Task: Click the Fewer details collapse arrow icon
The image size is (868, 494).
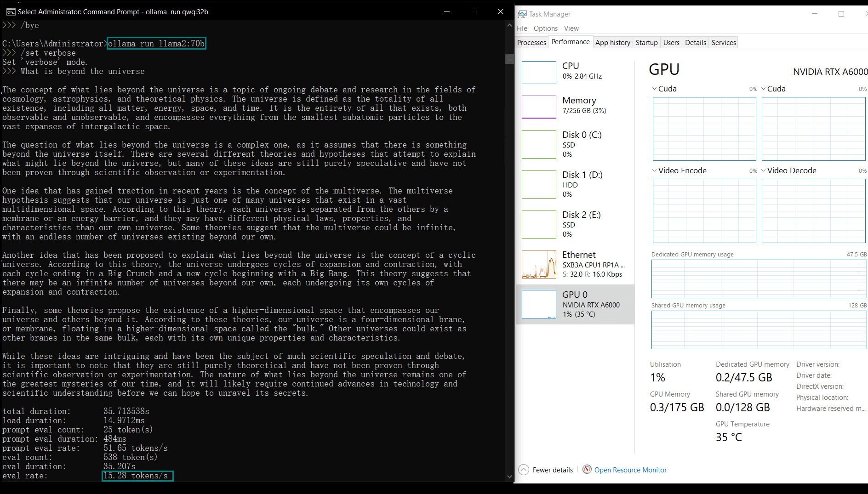Action: [x=524, y=470]
